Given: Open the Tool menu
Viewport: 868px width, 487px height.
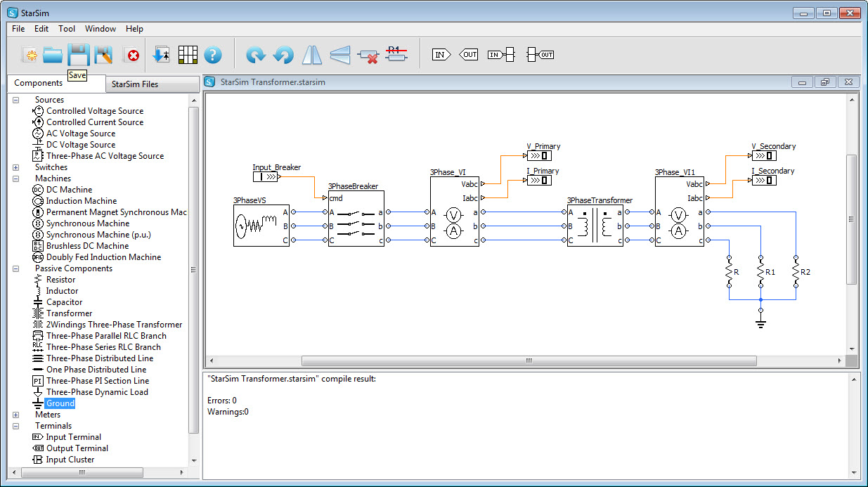Looking at the screenshot, I should click(67, 29).
